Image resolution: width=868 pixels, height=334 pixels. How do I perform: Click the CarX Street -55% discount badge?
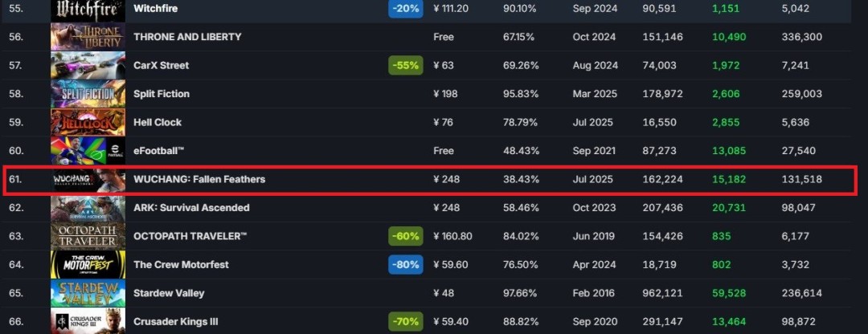tap(405, 65)
